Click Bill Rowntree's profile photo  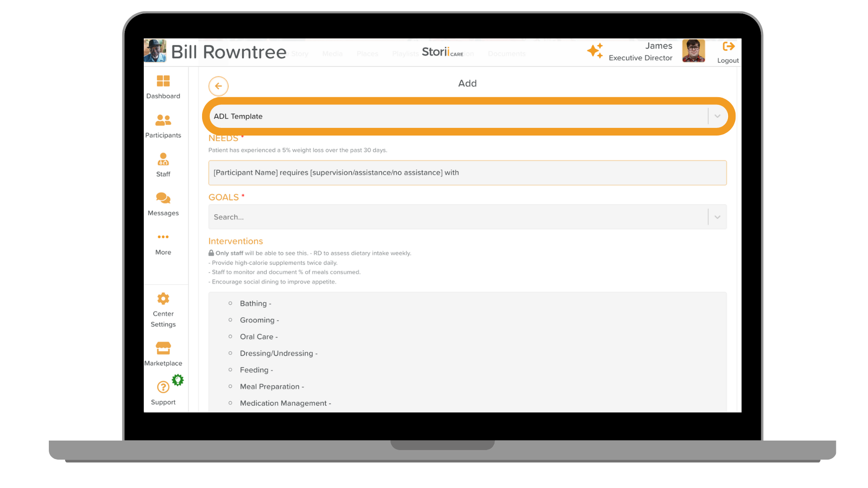click(155, 51)
